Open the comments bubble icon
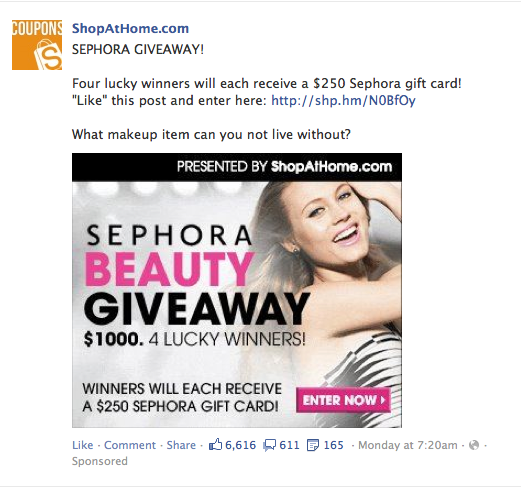This screenshot has height=492, width=521. [269, 445]
